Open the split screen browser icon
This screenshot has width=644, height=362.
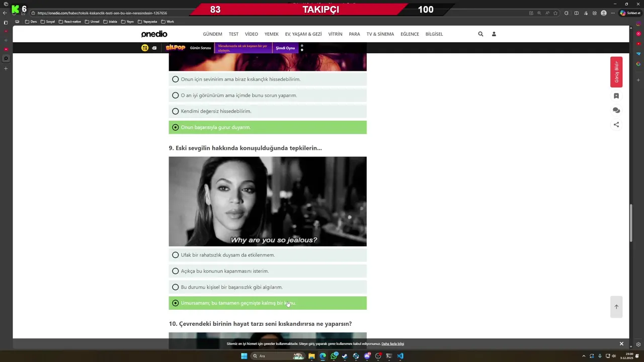point(577,13)
